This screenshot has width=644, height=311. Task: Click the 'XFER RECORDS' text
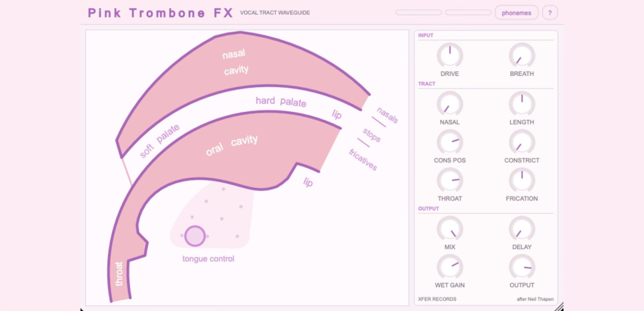pyautogui.click(x=437, y=299)
